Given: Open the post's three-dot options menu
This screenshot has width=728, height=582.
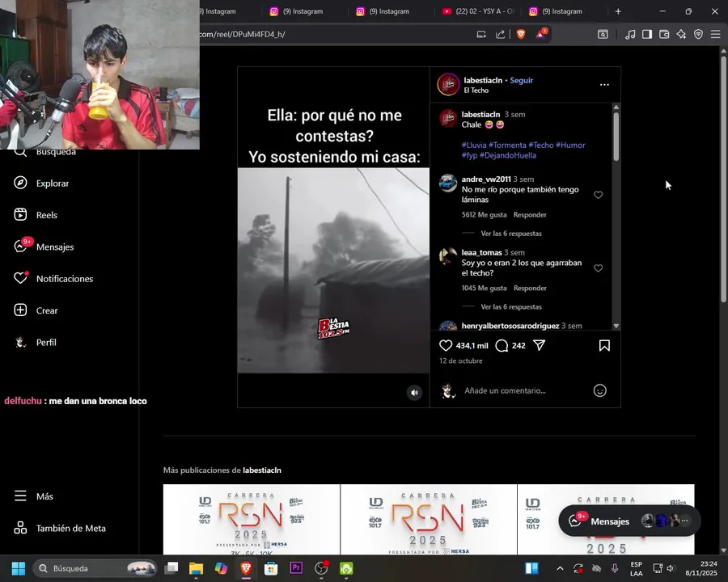Looking at the screenshot, I should tap(604, 84).
